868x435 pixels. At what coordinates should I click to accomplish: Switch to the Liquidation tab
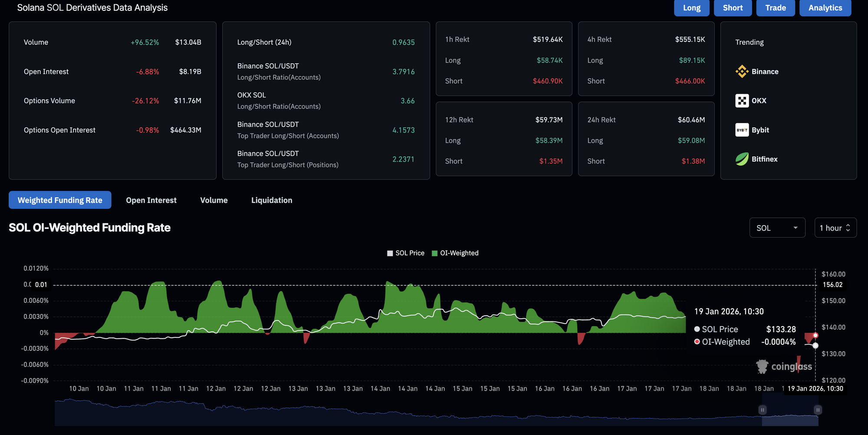pos(272,200)
